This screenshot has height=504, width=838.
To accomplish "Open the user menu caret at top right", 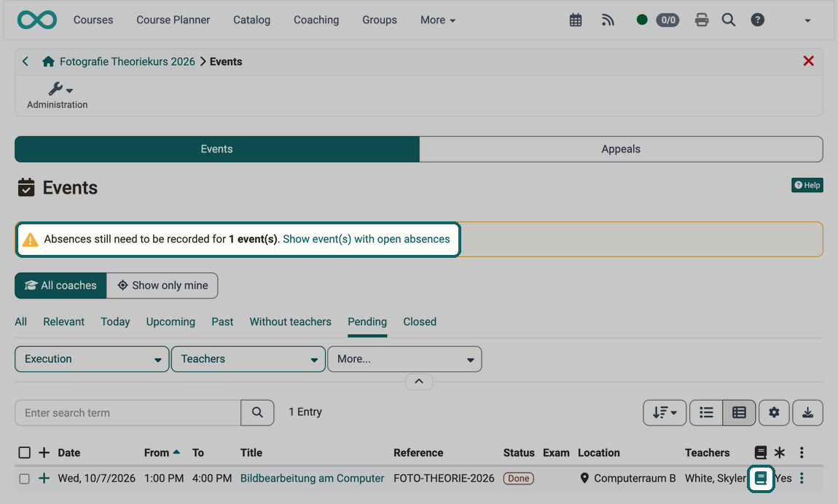I will pyautogui.click(x=807, y=20).
